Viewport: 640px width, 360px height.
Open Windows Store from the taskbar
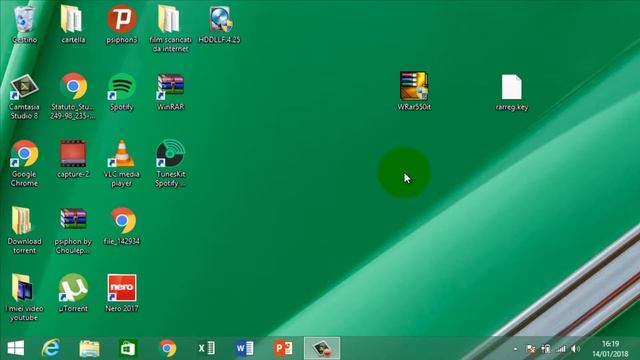pos(128,349)
